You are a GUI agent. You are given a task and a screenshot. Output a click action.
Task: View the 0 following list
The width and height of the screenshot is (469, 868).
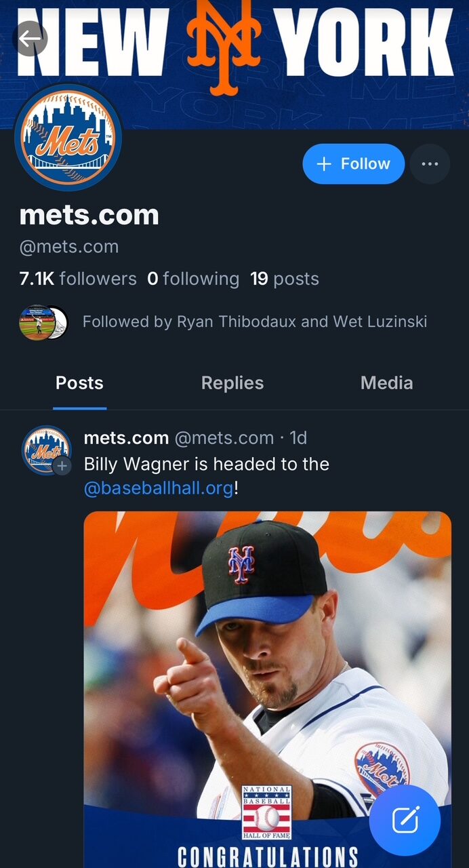click(193, 279)
